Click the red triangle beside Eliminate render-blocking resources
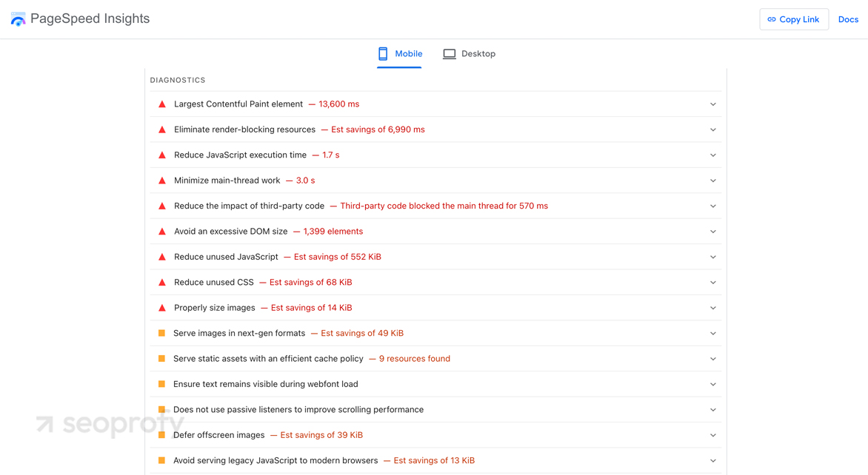 162,129
